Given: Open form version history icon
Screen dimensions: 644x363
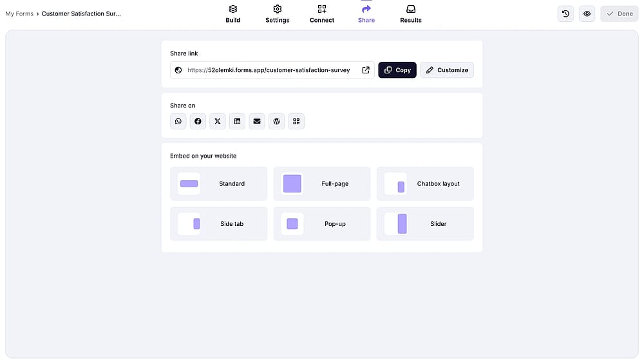Looking at the screenshot, I should (x=565, y=14).
